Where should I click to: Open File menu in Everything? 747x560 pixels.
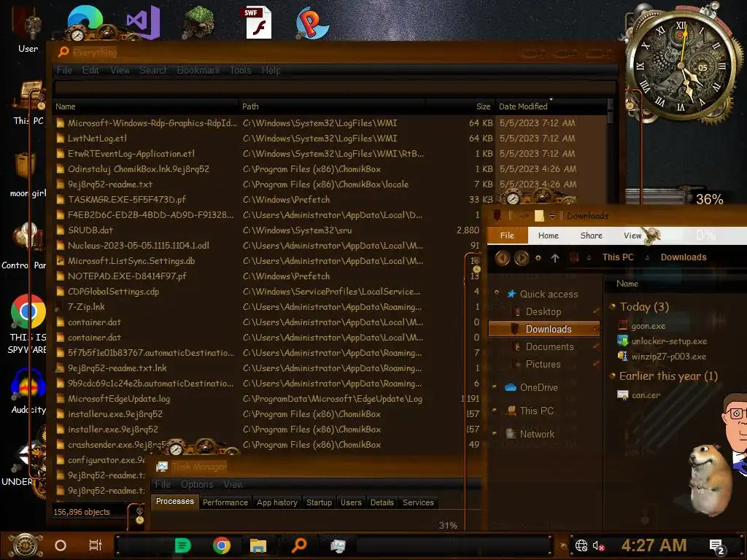point(64,71)
